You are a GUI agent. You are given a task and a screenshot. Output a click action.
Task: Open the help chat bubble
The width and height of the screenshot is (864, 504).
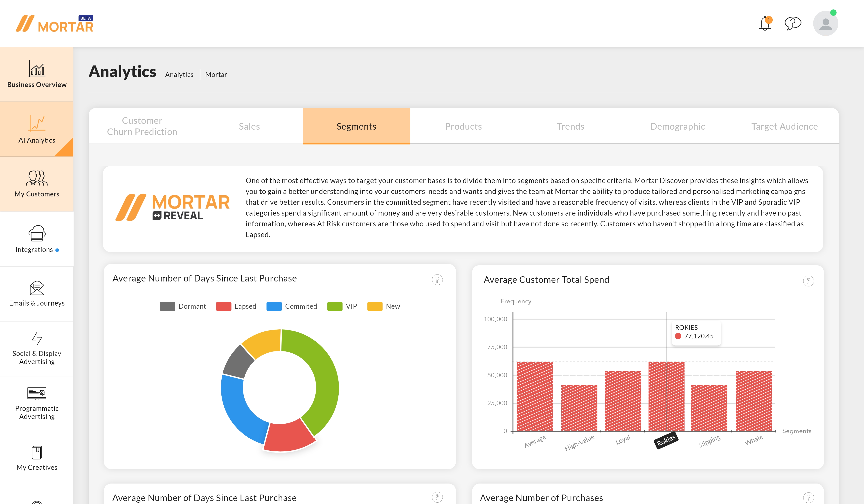click(x=793, y=23)
